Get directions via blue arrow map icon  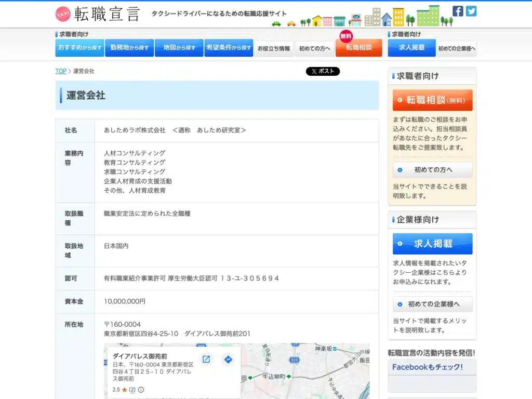(x=229, y=360)
